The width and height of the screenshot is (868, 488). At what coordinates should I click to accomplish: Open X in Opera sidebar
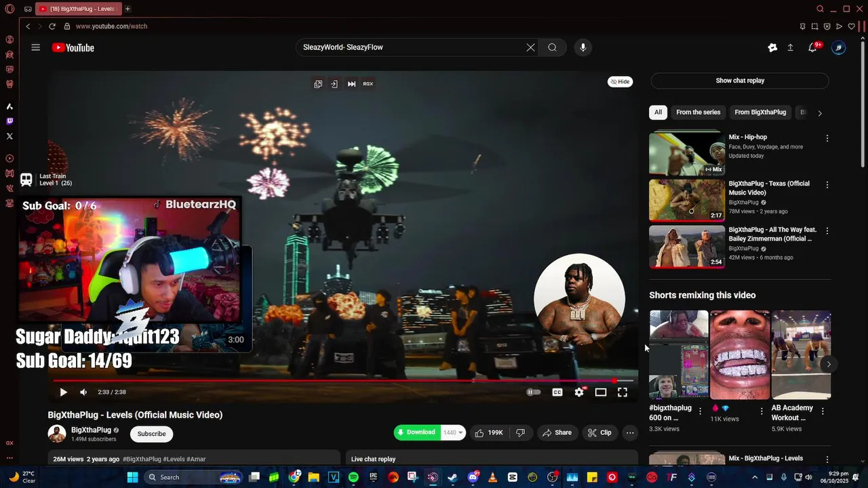coord(9,136)
